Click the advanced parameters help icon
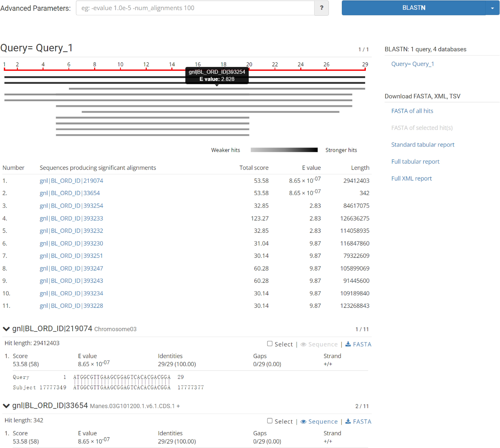This screenshot has width=500, height=448. pyautogui.click(x=321, y=8)
